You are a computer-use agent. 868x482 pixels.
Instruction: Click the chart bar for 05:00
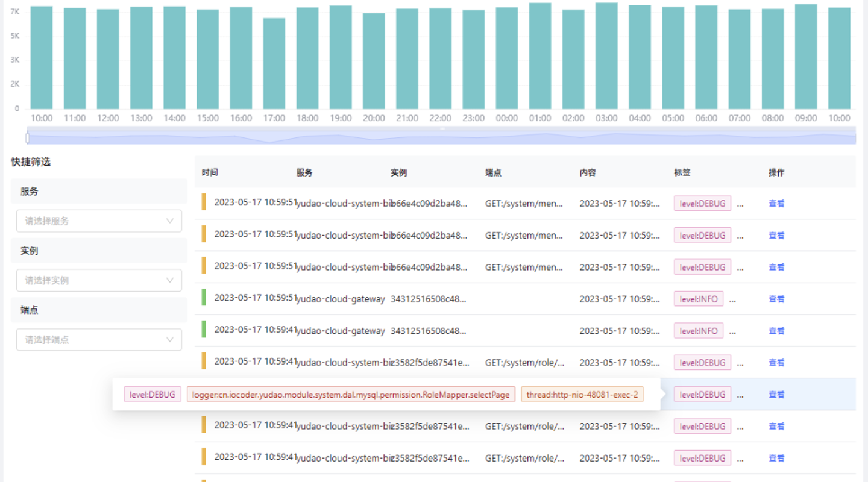673,58
